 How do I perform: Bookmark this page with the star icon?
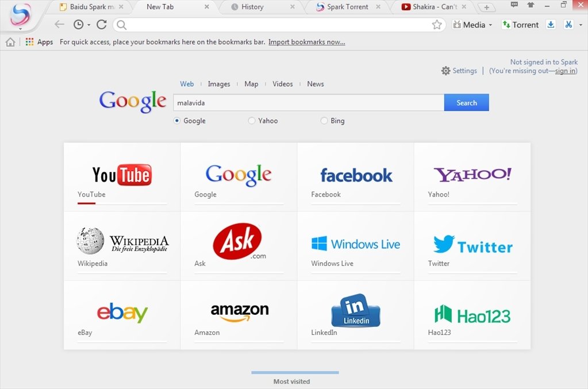click(x=437, y=25)
